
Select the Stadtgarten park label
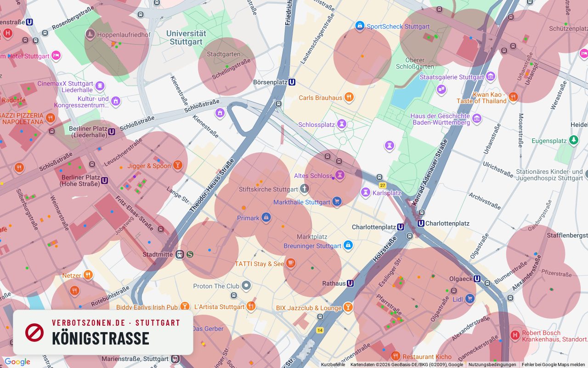pyautogui.click(x=223, y=54)
